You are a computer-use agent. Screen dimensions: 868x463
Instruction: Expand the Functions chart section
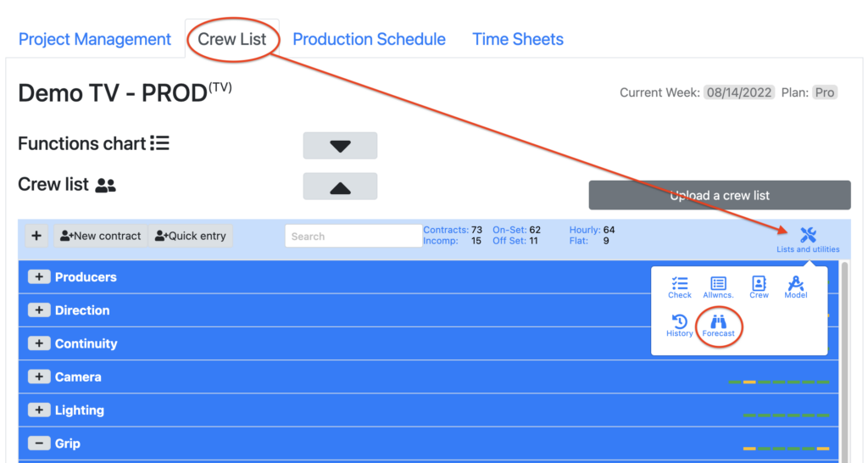click(340, 146)
